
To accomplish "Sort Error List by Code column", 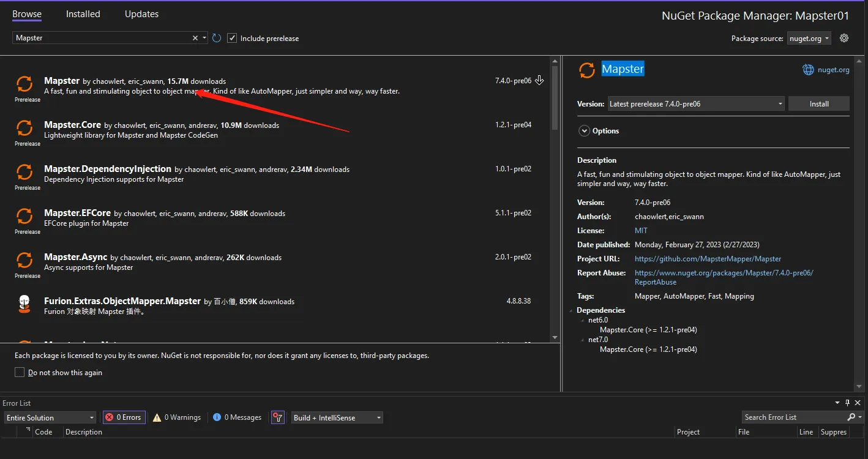I will pyautogui.click(x=43, y=432).
